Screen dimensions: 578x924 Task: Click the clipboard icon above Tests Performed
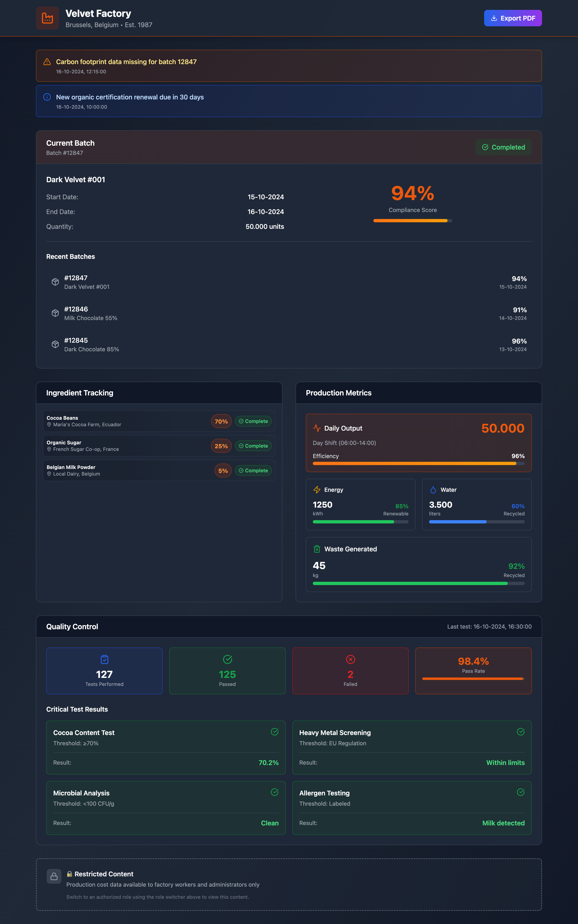pos(104,659)
